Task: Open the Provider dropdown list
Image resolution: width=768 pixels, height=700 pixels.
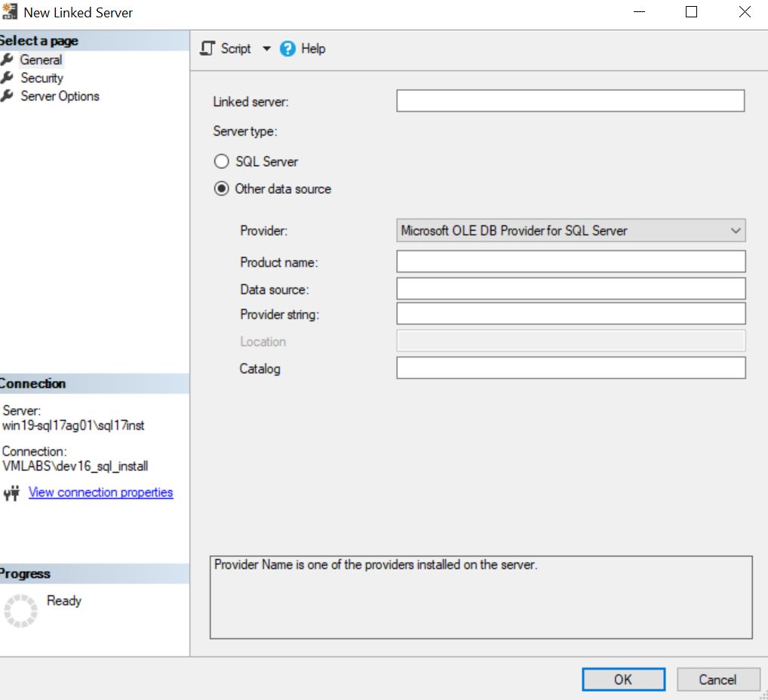Action: point(737,230)
